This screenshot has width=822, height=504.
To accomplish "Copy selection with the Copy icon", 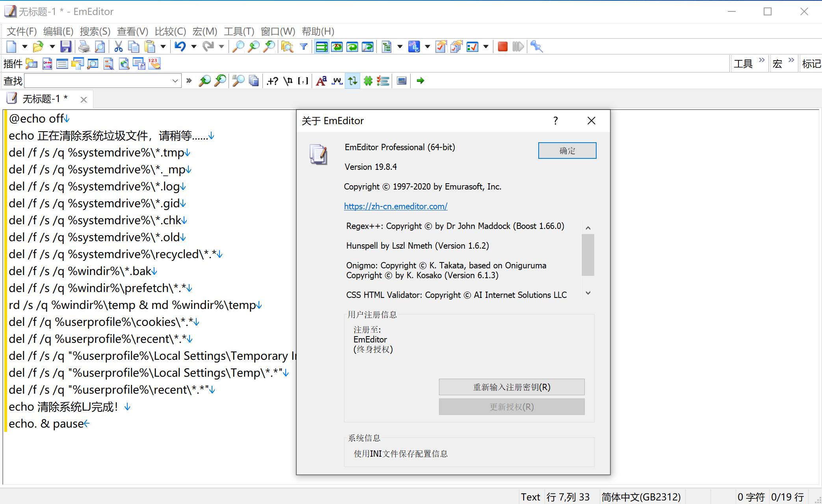I will click(134, 47).
